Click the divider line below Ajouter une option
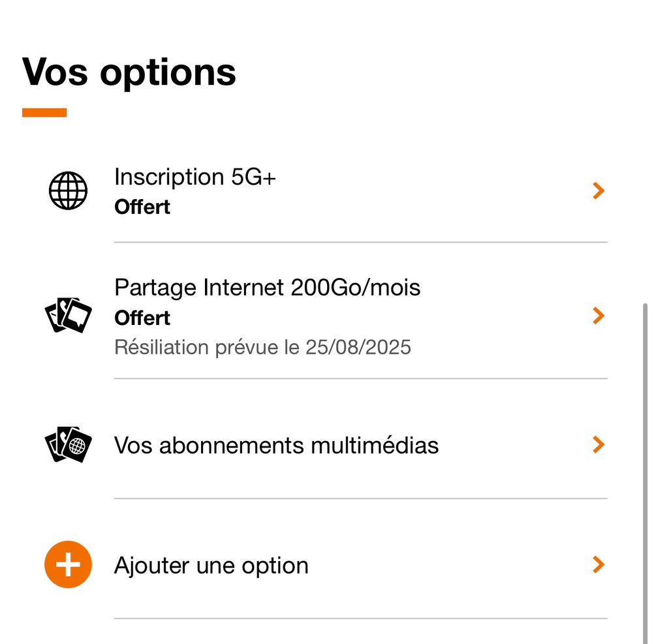This screenshot has height=644, width=652. 360,619
